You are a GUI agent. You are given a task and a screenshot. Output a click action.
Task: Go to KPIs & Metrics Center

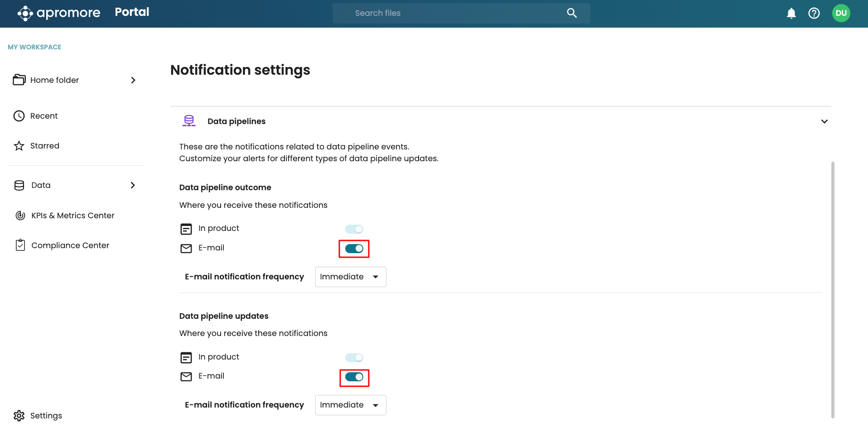72,216
